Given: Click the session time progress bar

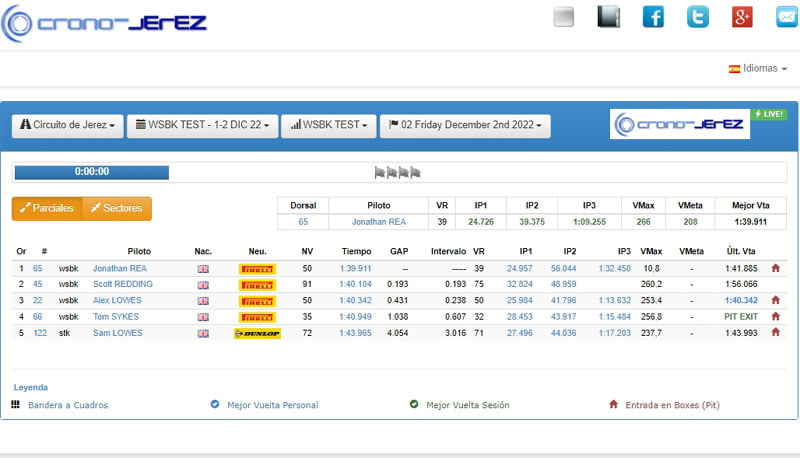Looking at the screenshot, I should (x=91, y=172).
